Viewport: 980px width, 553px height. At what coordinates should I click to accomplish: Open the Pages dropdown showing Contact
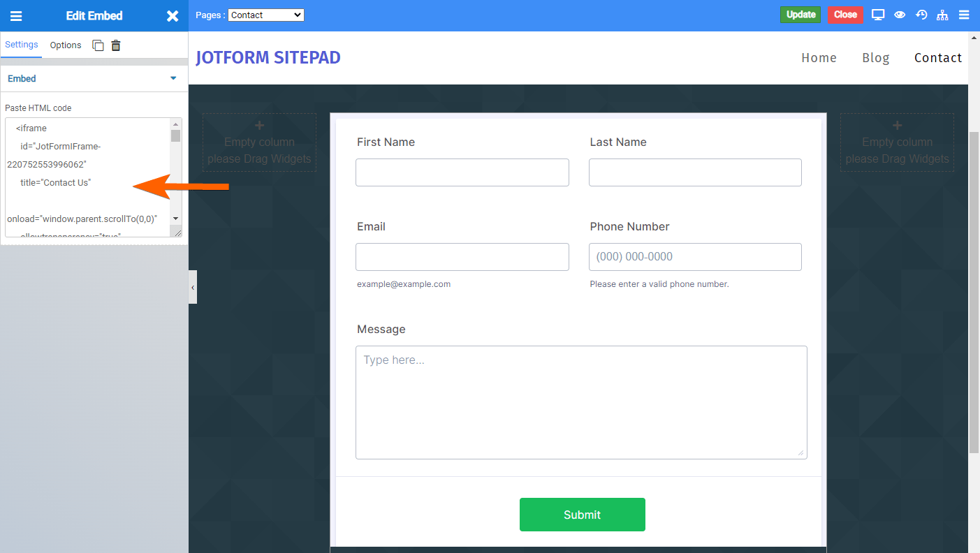(266, 15)
